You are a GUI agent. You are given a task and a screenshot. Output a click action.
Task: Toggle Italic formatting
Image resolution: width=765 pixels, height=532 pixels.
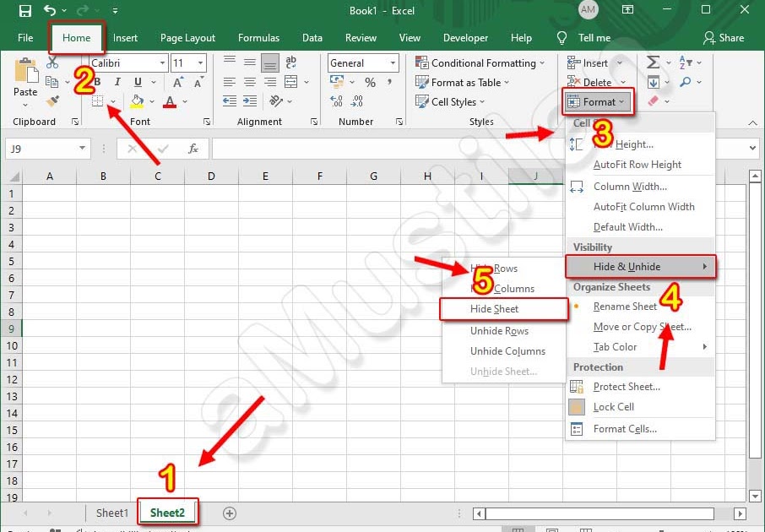coord(117,82)
